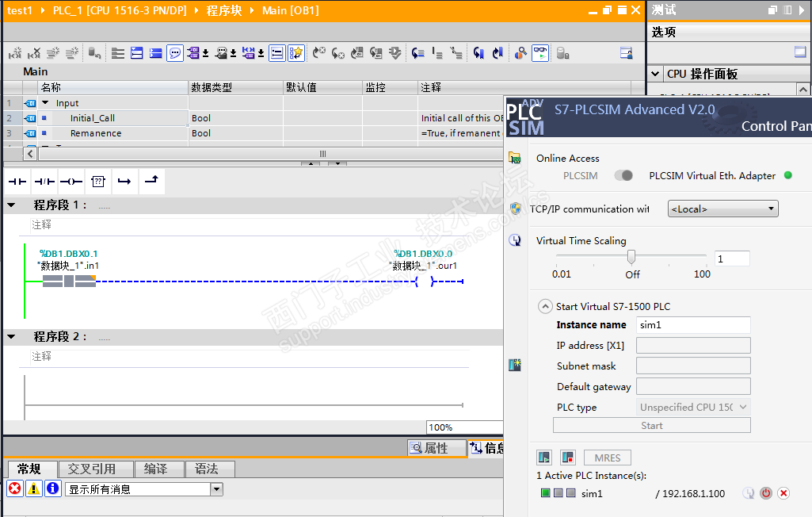Insert a normally open contact
812x517 pixels.
[x=17, y=182]
